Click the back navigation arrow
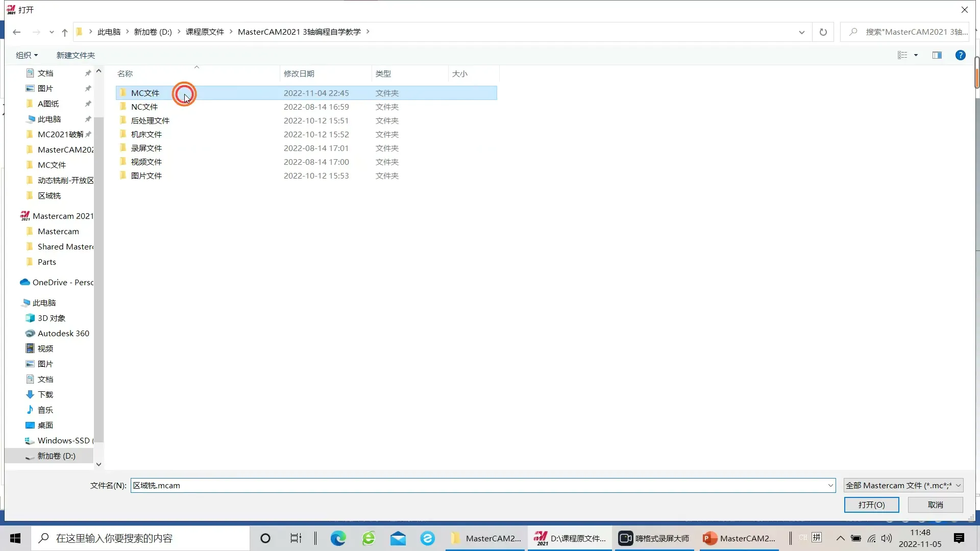980x551 pixels. tap(16, 32)
